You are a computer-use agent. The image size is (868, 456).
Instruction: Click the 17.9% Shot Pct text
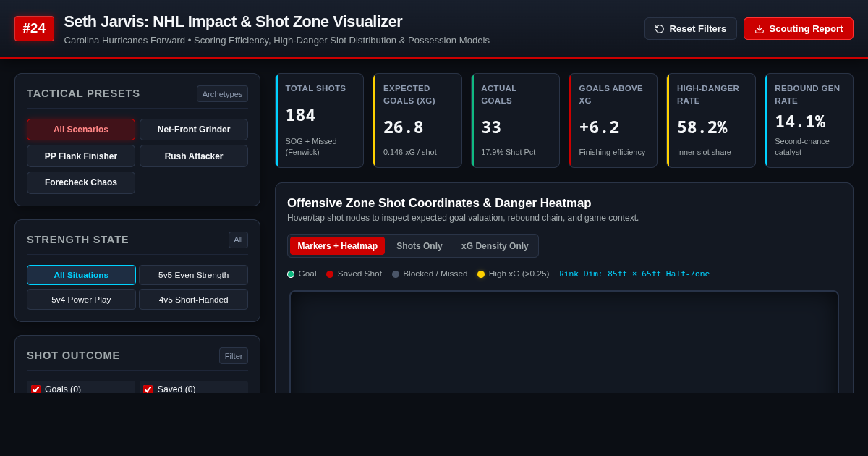click(508, 152)
